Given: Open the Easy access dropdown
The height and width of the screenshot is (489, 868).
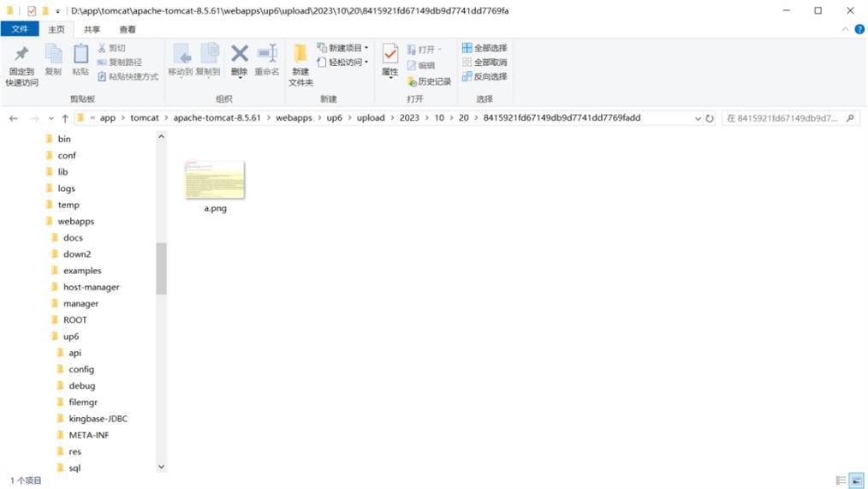Looking at the screenshot, I should tap(342, 62).
